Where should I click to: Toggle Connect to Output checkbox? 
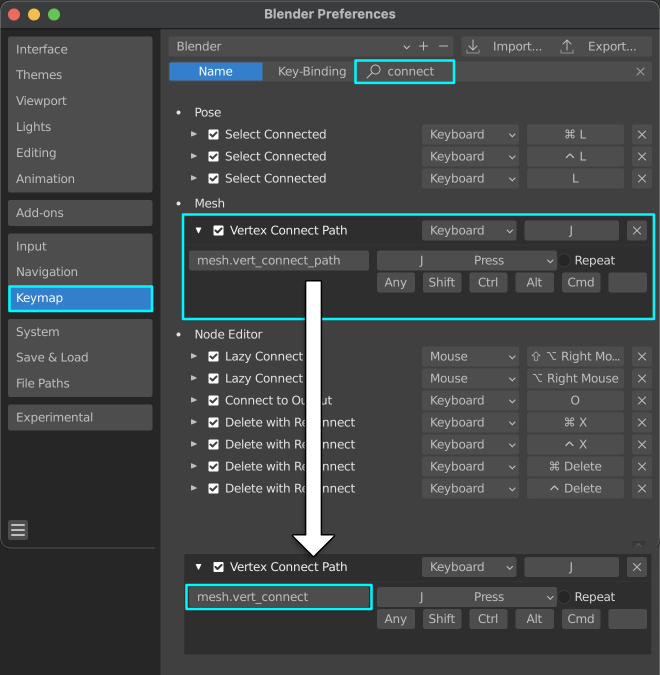point(214,401)
